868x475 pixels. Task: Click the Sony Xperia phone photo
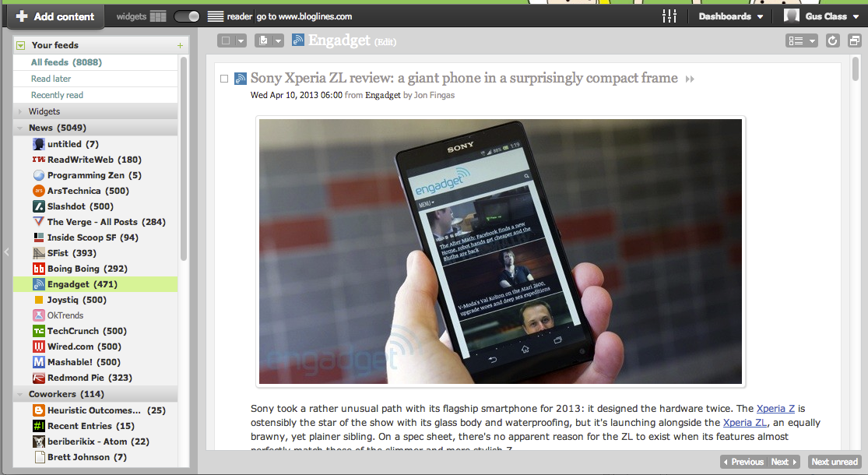(x=501, y=252)
